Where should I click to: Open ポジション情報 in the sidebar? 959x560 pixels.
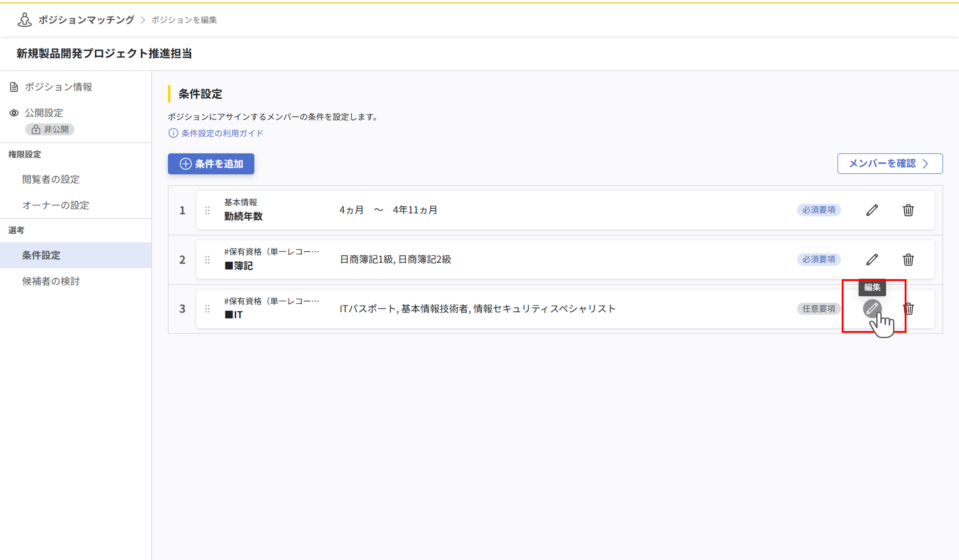tap(58, 87)
